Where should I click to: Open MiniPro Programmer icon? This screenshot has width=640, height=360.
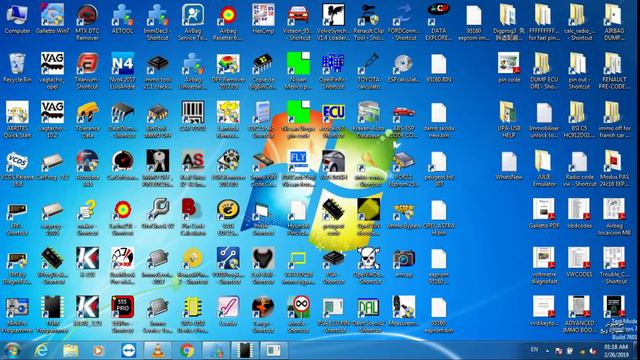pyautogui.click(x=17, y=314)
